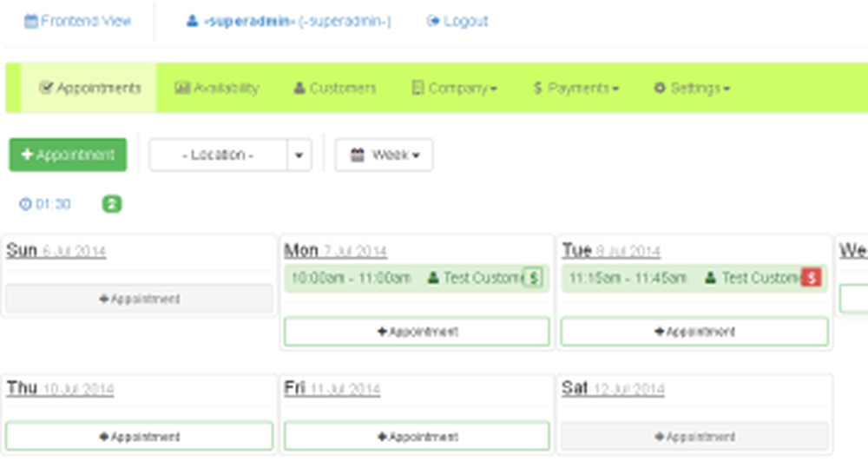Click the calendar icon in Week button

click(x=358, y=155)
